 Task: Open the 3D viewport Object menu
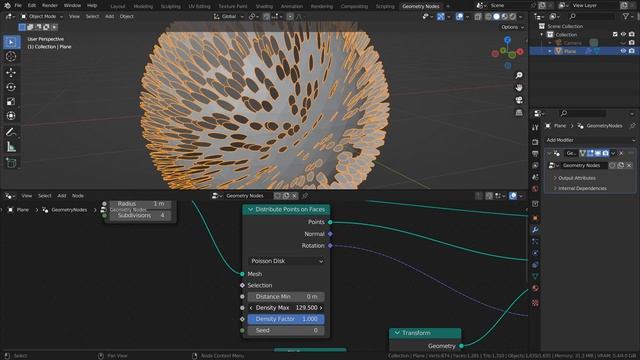(127, 16)
